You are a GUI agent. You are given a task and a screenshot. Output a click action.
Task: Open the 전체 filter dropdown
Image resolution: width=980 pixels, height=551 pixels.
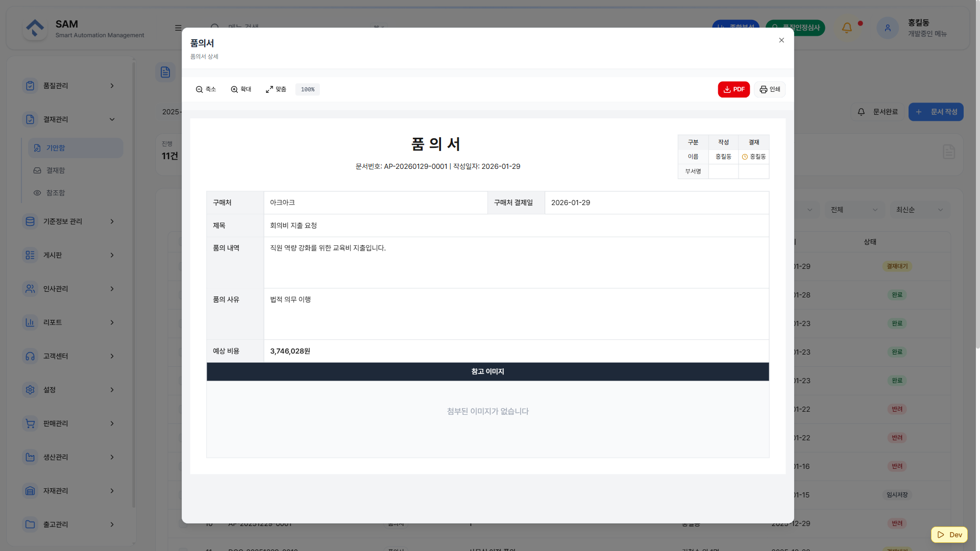tap(854, 210)
